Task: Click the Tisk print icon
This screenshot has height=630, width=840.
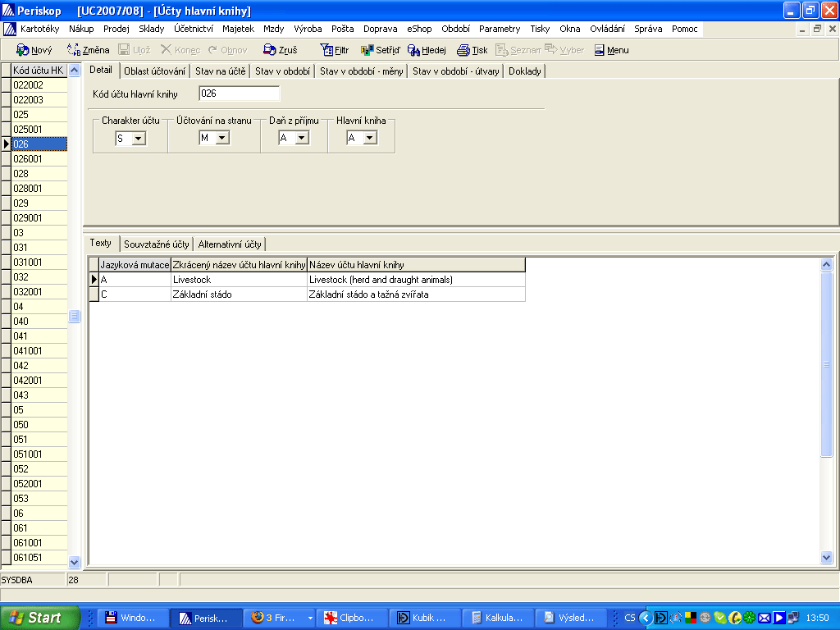Action: 463,50
